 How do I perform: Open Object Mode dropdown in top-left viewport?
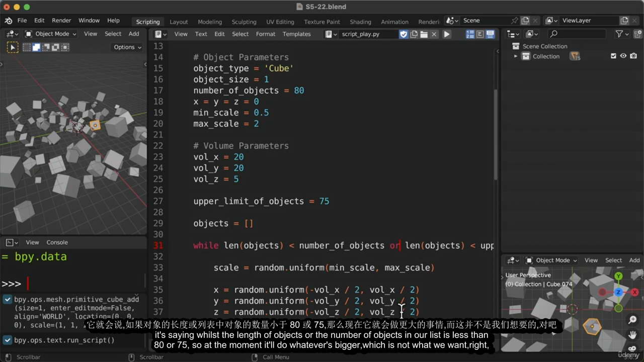(x=51, y=34)
